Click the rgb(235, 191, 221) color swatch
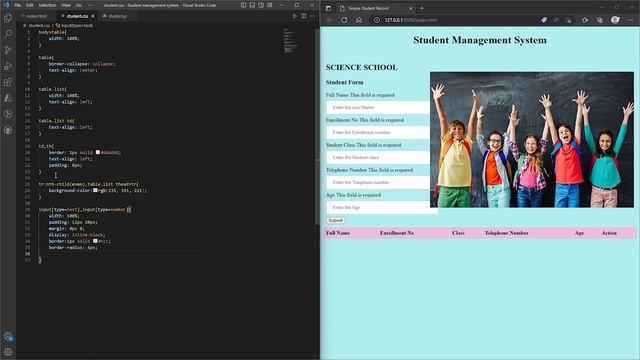Viewport: 640px width, 360px height. coord(95,190)
